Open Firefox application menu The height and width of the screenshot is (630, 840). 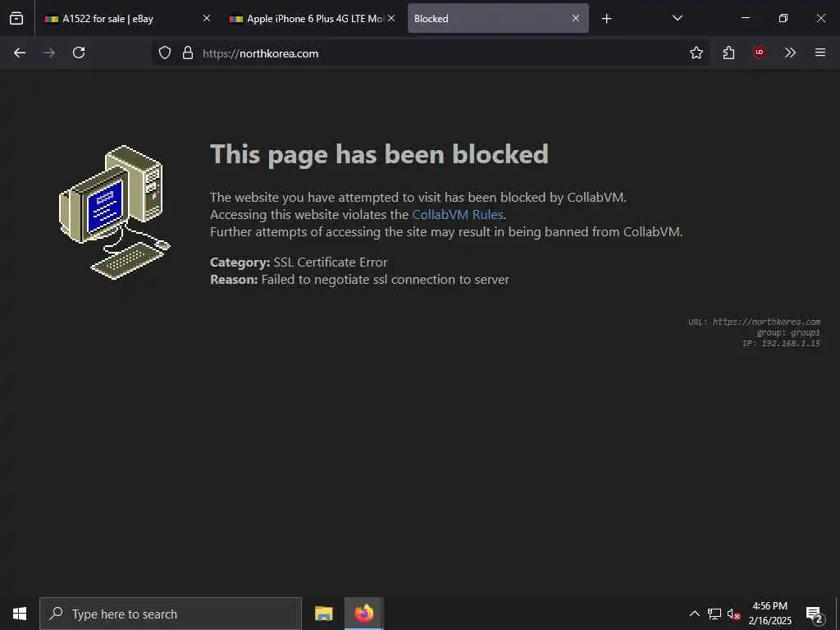820,52
